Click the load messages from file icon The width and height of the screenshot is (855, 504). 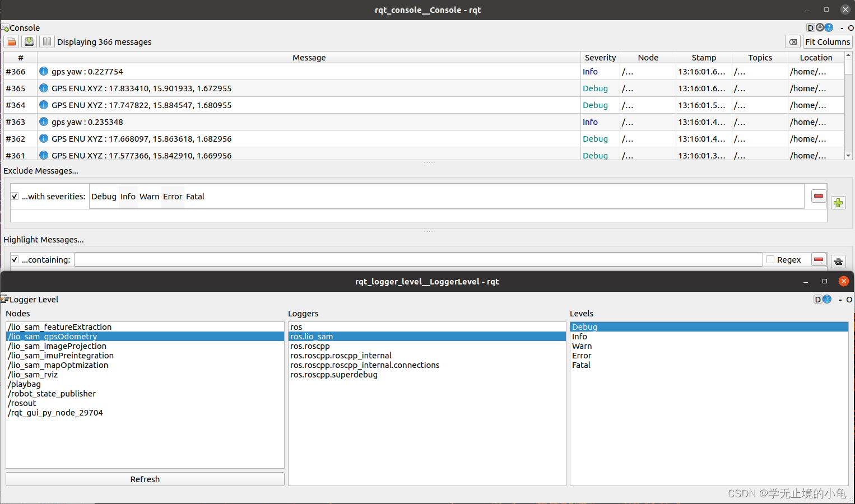tap(11, 41)
